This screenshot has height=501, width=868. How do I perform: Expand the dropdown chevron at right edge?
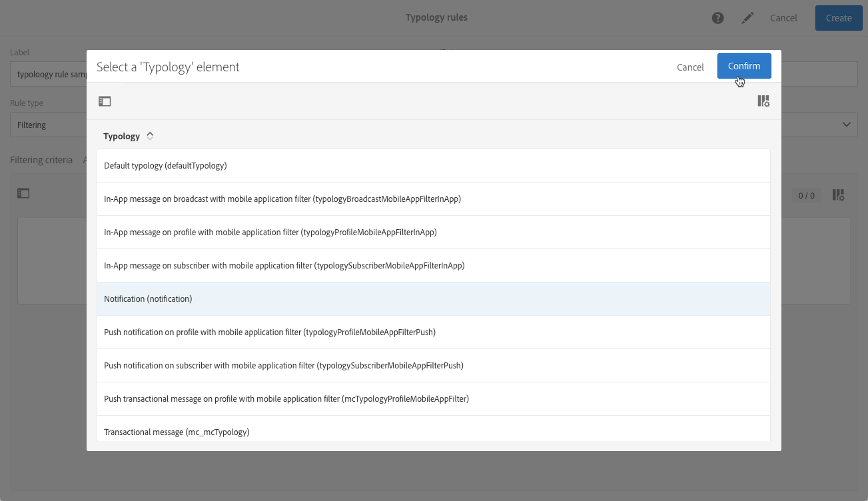coord(847,125)
